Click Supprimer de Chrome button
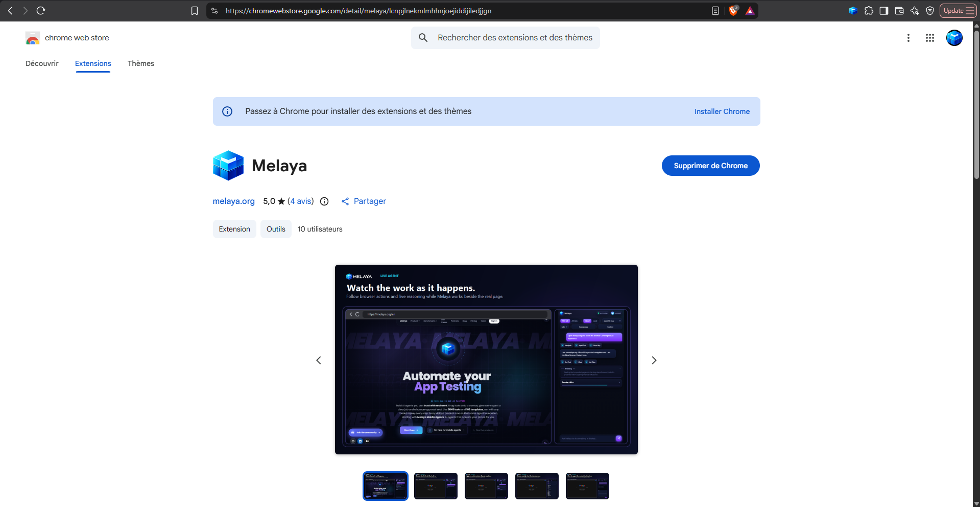The image size is (980, 507). pos(711,166)
